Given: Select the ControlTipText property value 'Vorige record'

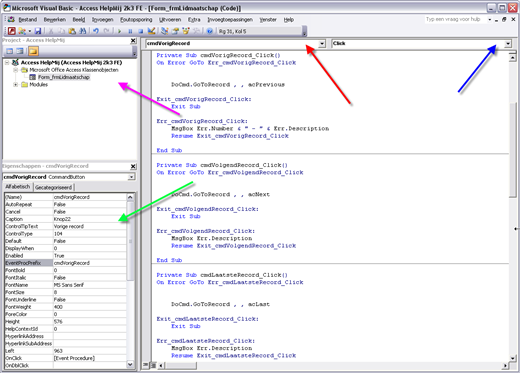Looking at the screenshot, I should [90, 226].
